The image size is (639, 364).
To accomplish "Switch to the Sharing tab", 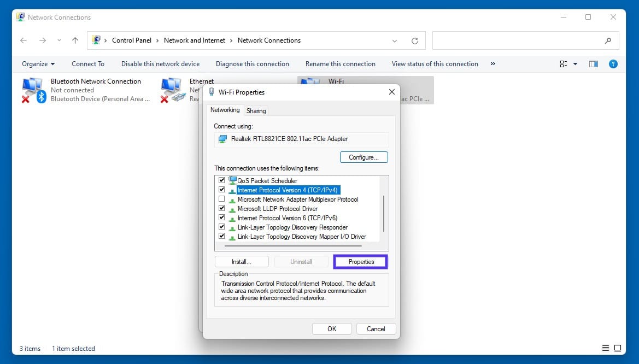I will pos(256,111).
